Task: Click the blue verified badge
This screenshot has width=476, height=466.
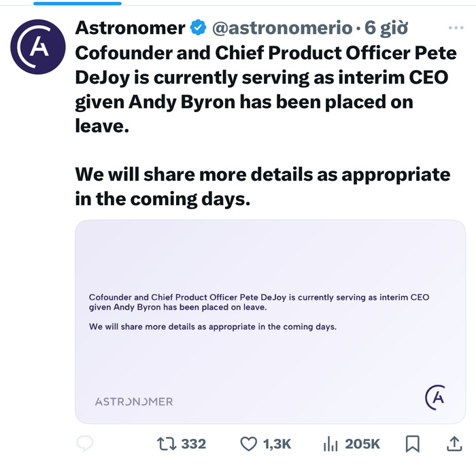Action: pos(198,27)
